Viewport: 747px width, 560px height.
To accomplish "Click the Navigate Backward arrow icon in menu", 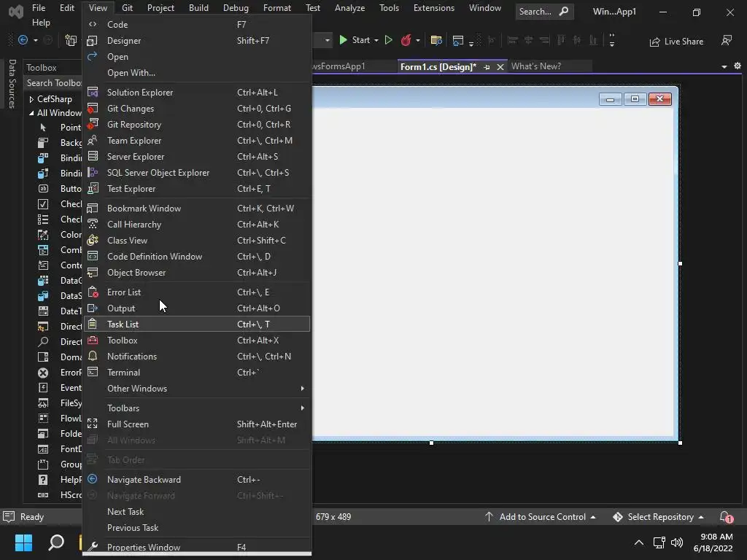I will tap(93, 479).
